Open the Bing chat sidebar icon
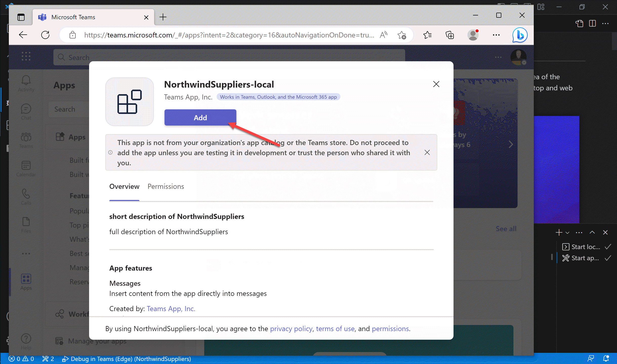 coord(520,35)
